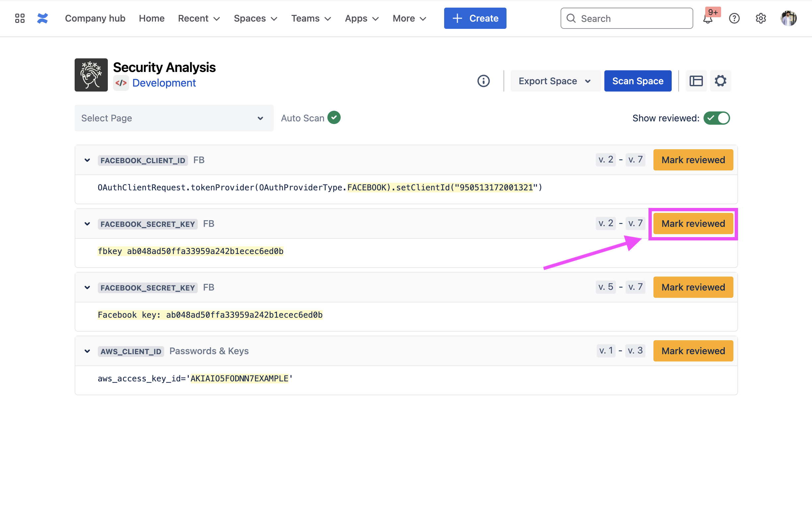Click the Security Analysis app logo
The height and width of the screenshot is (518, 812).
91,75
